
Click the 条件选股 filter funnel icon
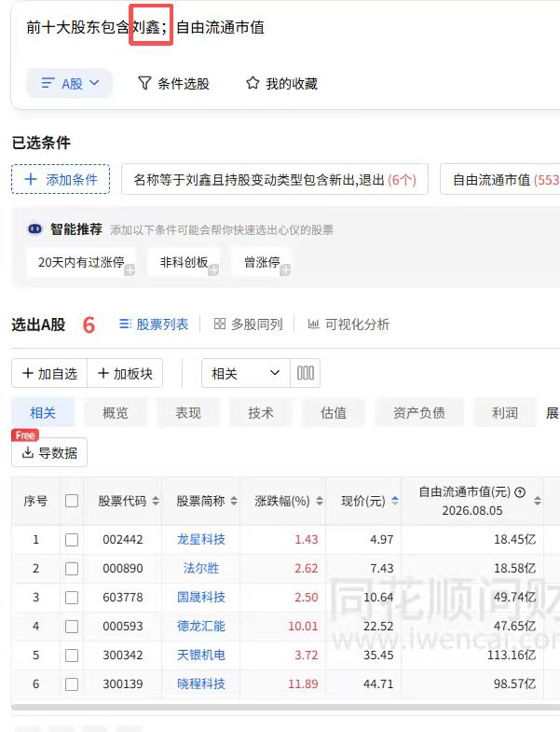pyautogui.click(x=144, y=83)
